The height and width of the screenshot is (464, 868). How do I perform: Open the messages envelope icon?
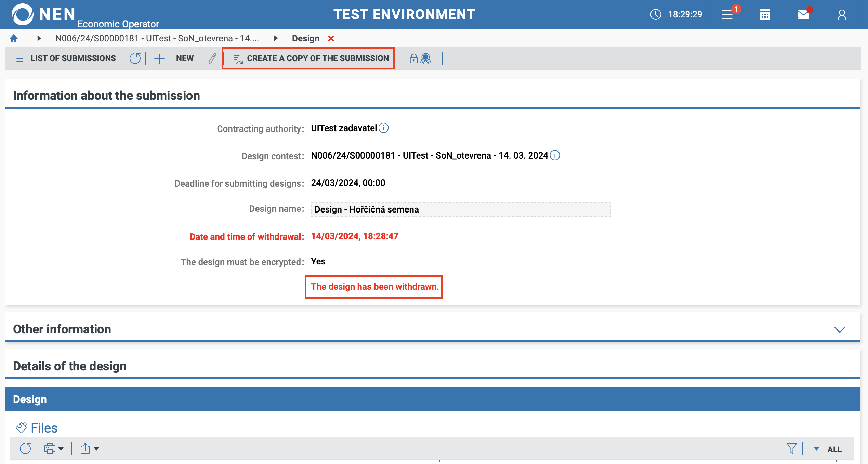(x=803, y=14)
